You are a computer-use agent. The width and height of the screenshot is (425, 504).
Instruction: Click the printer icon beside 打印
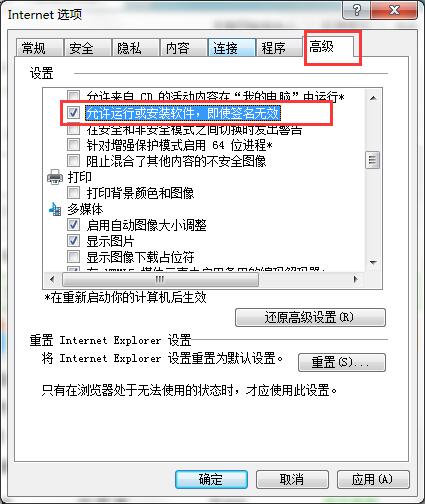coord(55,177)
